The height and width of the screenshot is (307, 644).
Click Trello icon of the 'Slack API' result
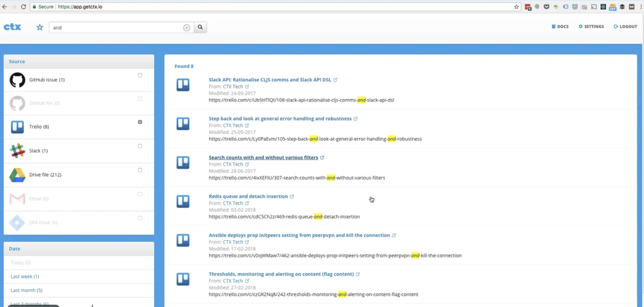[183, 85]
